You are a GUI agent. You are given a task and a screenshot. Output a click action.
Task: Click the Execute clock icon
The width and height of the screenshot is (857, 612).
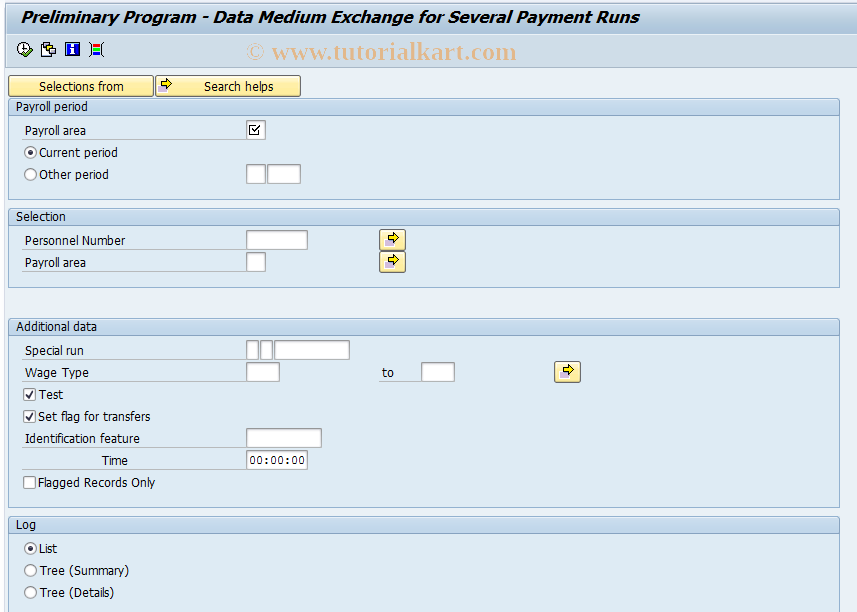[x=25, y=50]
